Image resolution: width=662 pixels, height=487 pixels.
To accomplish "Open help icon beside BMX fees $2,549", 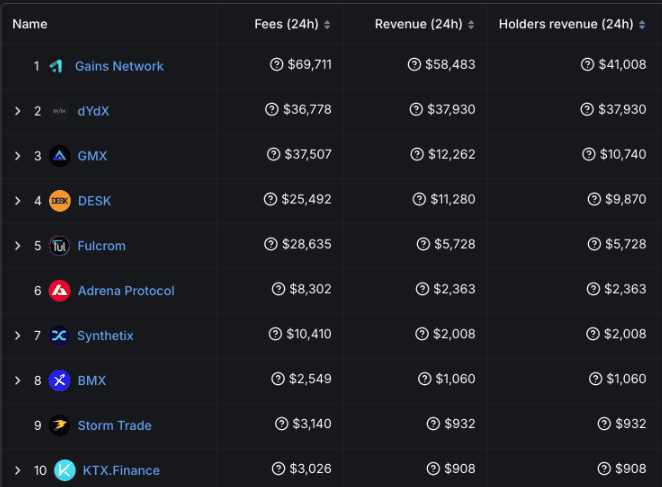I will tap(278, 379).
